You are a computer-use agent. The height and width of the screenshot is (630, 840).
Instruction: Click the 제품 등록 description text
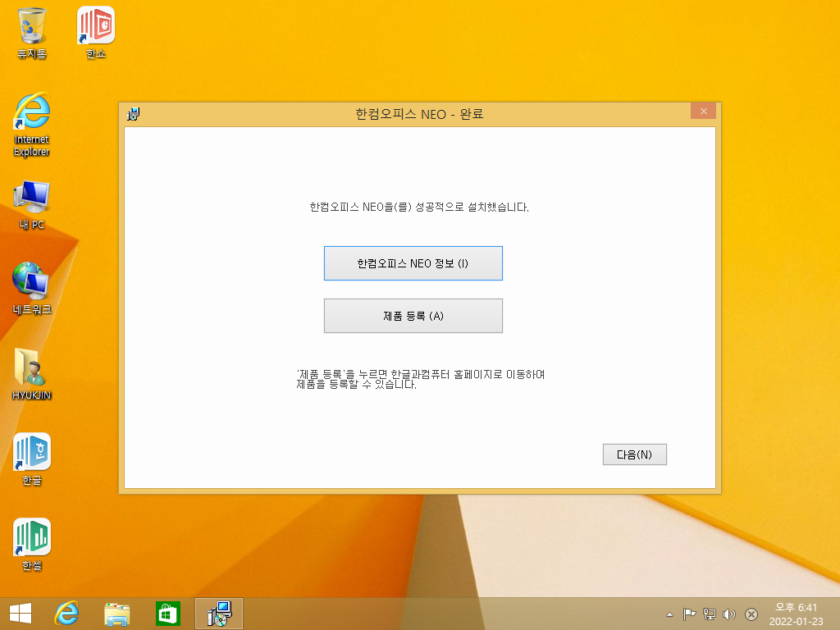pyautogui.click(x=421, y=379)
